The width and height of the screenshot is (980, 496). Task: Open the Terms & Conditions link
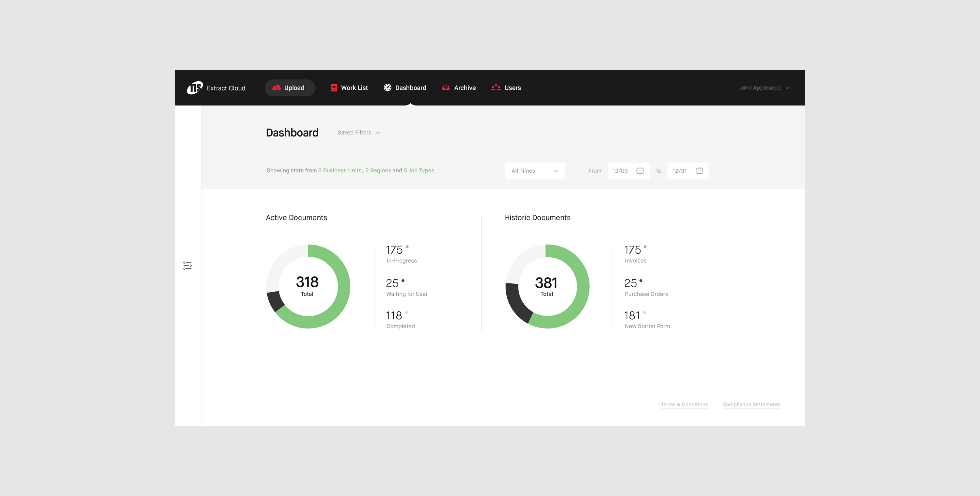tap(684, 404)
